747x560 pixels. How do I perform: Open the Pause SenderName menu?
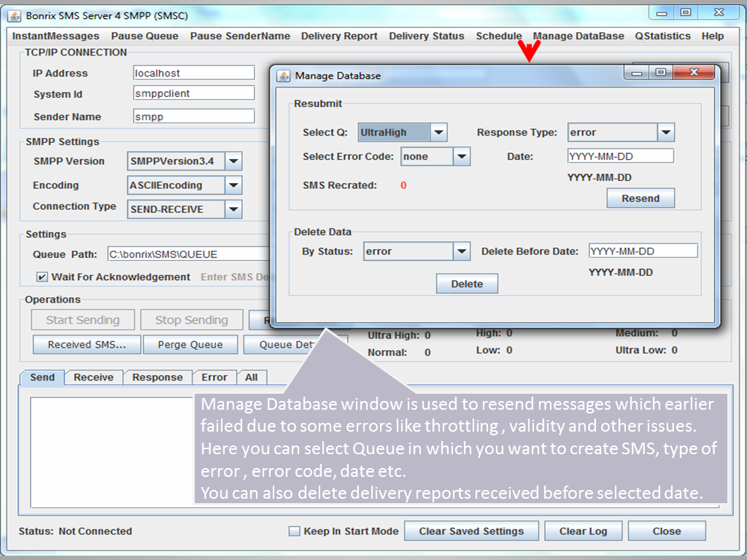[240, 36]
